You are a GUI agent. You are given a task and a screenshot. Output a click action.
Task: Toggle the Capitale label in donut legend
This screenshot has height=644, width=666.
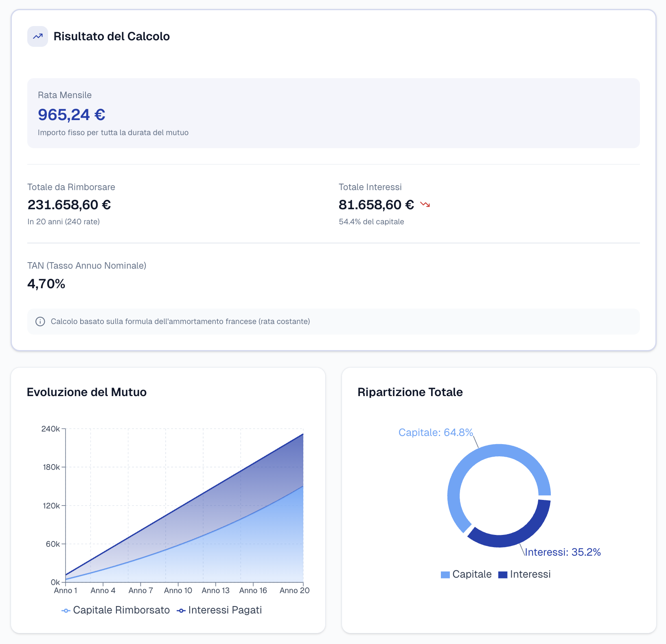pyautogui.click(x=472, y=574)
